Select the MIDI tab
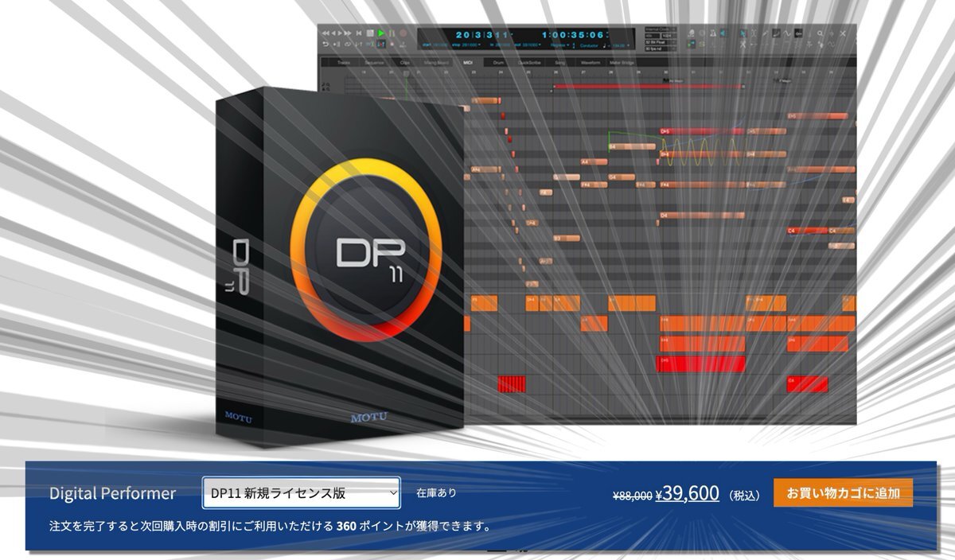Viewport: 955px width, 560px height. pos(470,61)
